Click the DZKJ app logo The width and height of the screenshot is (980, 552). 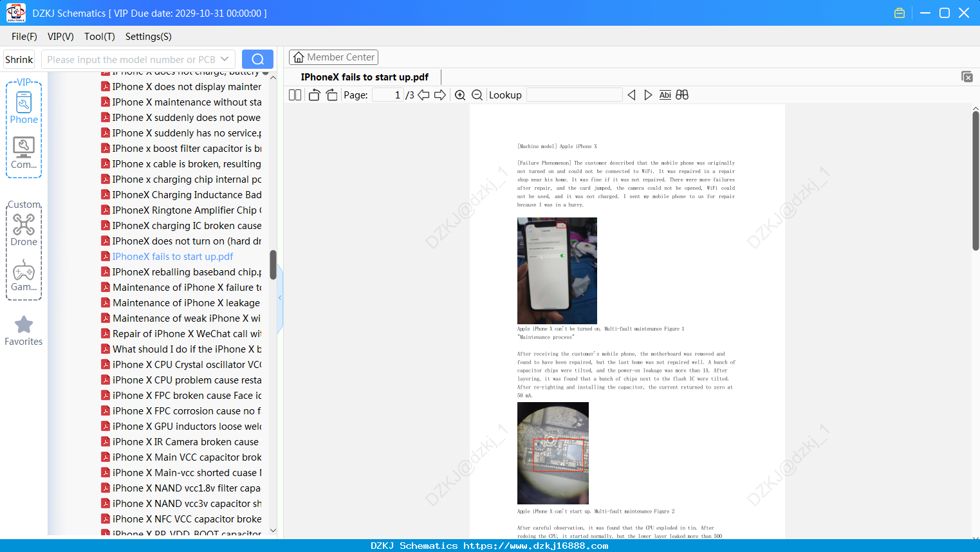tap(15, 12)
